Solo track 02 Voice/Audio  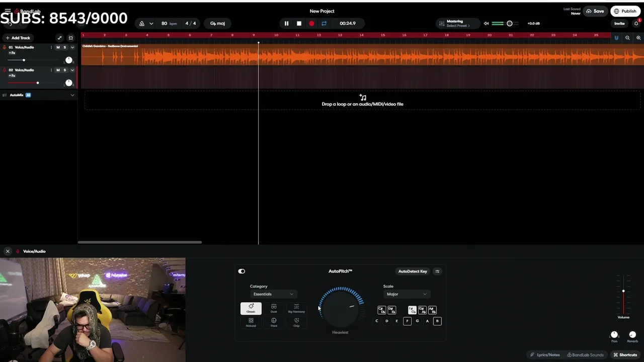64,70
